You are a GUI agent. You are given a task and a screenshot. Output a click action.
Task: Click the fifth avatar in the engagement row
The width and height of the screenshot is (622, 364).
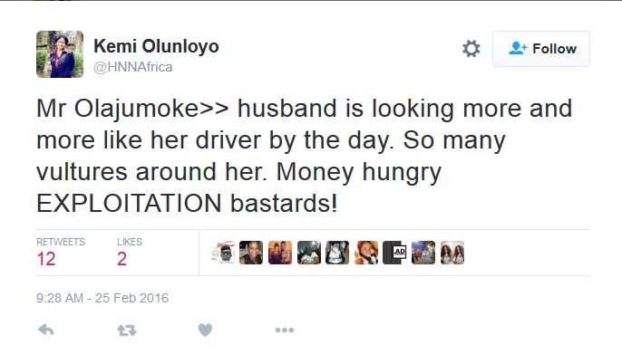pyautogui.click(x=337, y=253)
